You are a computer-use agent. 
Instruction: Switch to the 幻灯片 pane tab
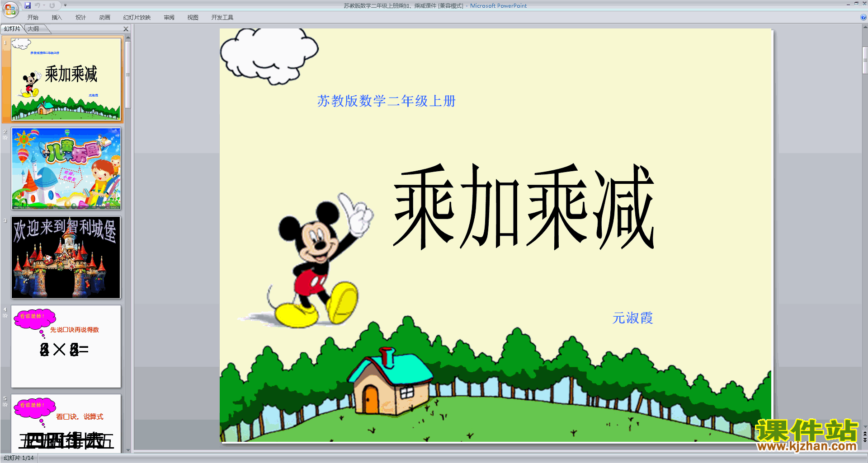pos(13,29)
